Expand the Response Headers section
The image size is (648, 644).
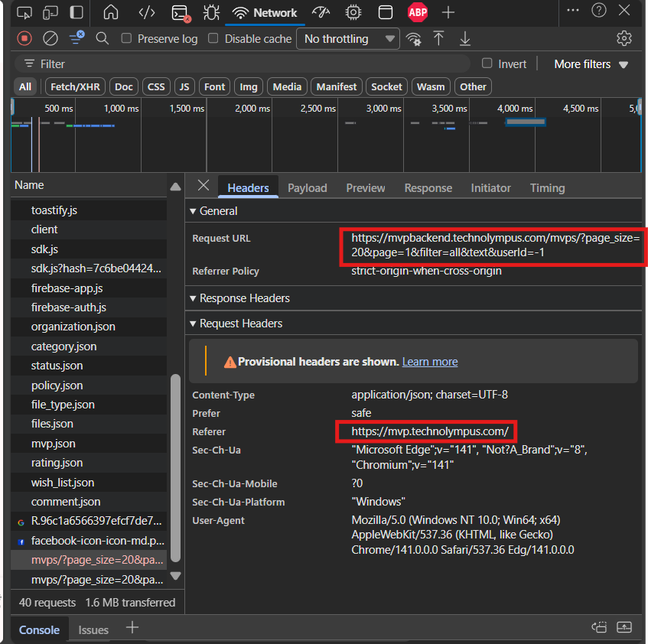tap(244, 298)
